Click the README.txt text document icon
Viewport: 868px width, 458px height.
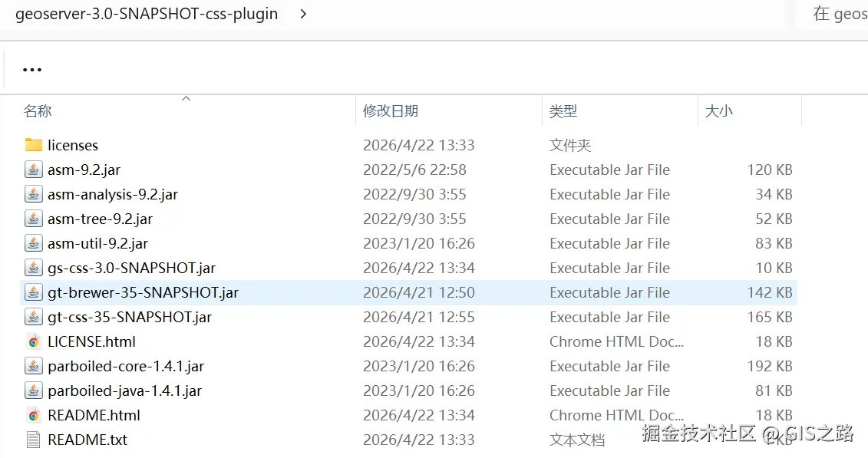[33, 440]
